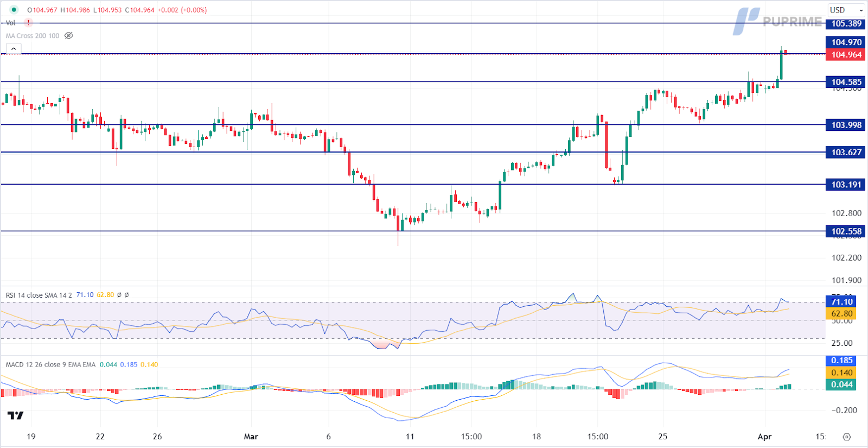868x448 pixels.
Task: Click the Mar date on time axis
Action: (x=251, y=437)
